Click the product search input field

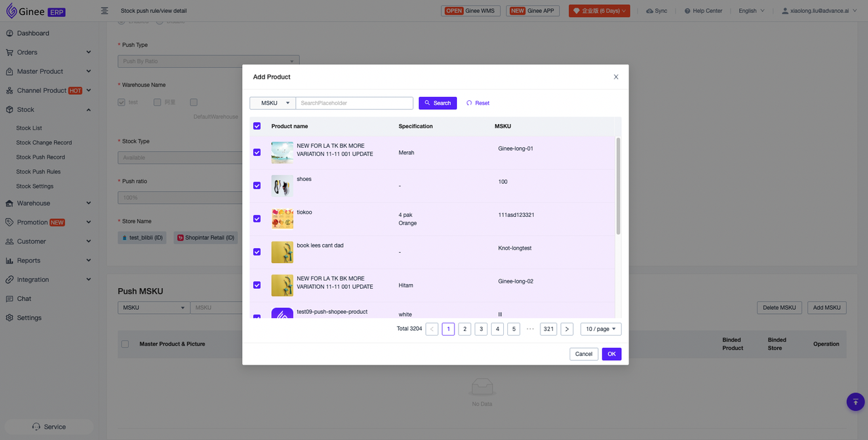(354, 103)
